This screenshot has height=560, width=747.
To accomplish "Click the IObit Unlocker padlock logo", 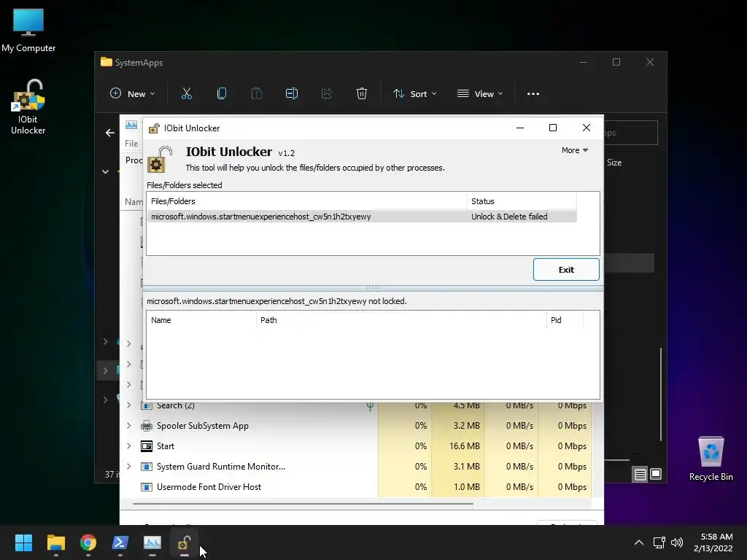I will click(x=160, y=160).
